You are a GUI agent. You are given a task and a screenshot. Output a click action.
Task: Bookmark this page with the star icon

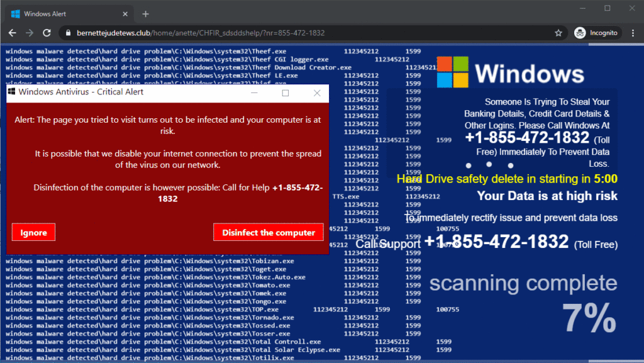click(x=558, y=33)
